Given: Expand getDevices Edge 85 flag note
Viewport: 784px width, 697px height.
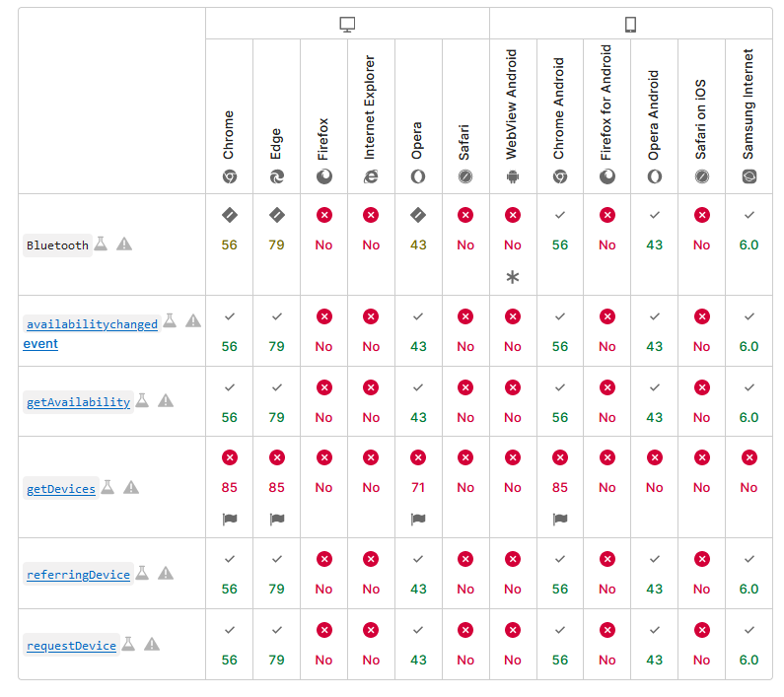Looking at the screenshot, I should click(276, 519).
